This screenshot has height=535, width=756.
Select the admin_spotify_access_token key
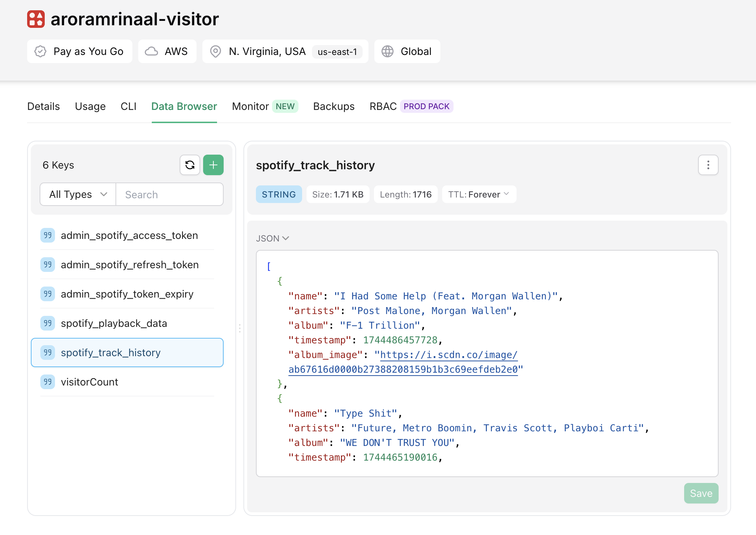point(127,235)
